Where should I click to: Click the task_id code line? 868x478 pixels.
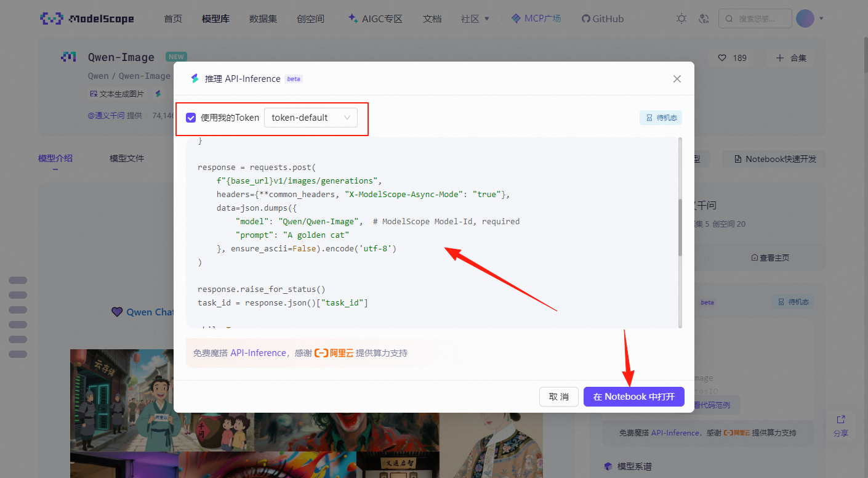pos(283,302)
